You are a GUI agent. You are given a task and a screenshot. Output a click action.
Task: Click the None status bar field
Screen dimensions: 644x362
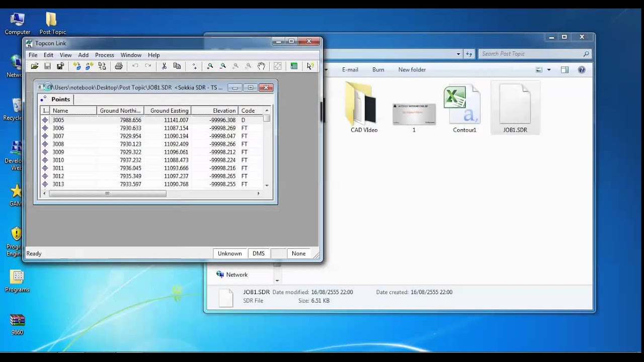(298, 253)
